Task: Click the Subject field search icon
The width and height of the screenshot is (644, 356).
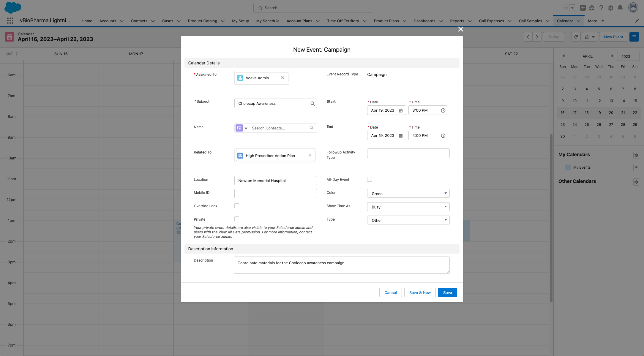Action: click(312, 104)
